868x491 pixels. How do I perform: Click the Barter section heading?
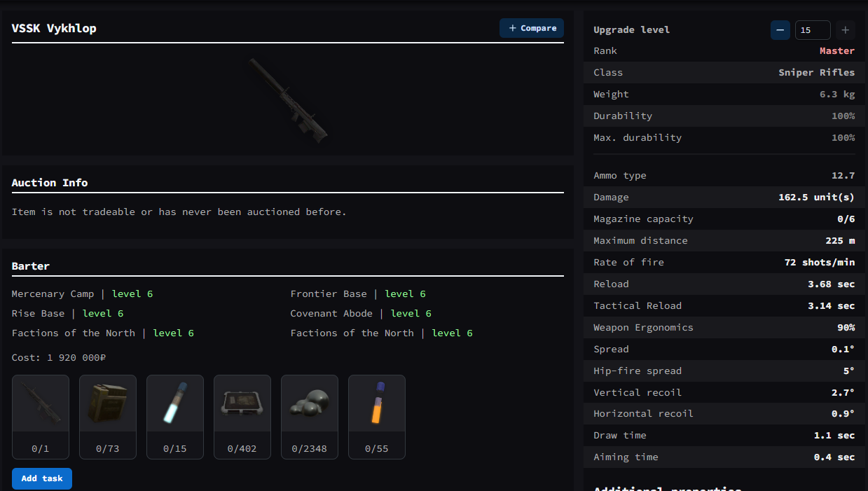point(31,266)
